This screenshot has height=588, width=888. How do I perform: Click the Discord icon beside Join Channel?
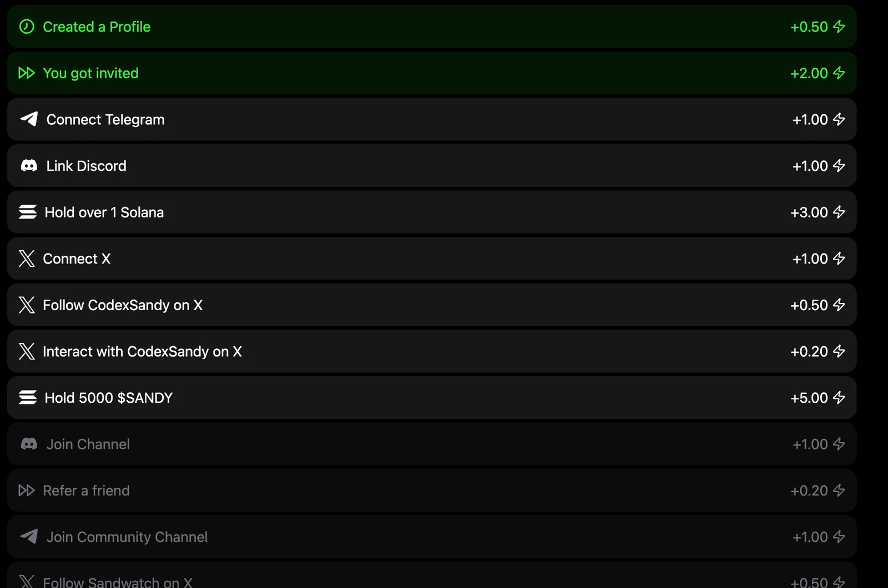pos(29,444)
